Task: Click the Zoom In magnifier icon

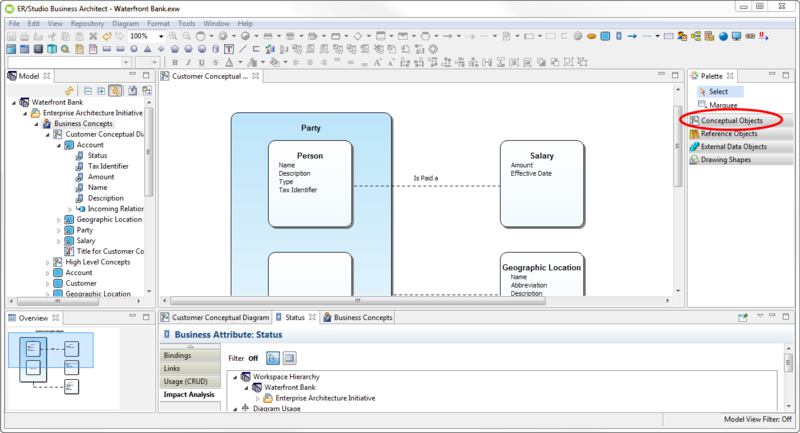Action: (173, 36)
